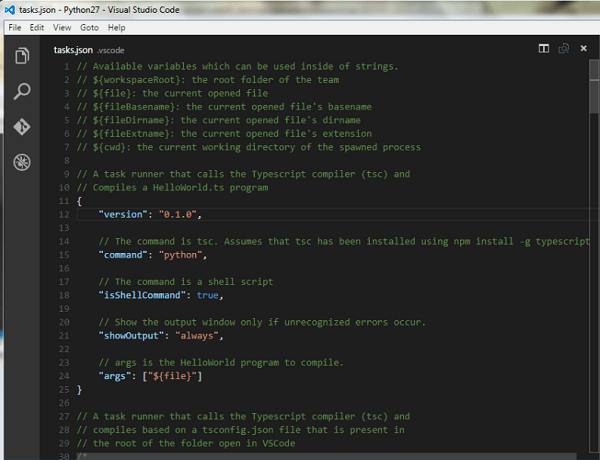Click the open changes icon in editor toolbar
The image size is (600, 460).
[564, 48]
